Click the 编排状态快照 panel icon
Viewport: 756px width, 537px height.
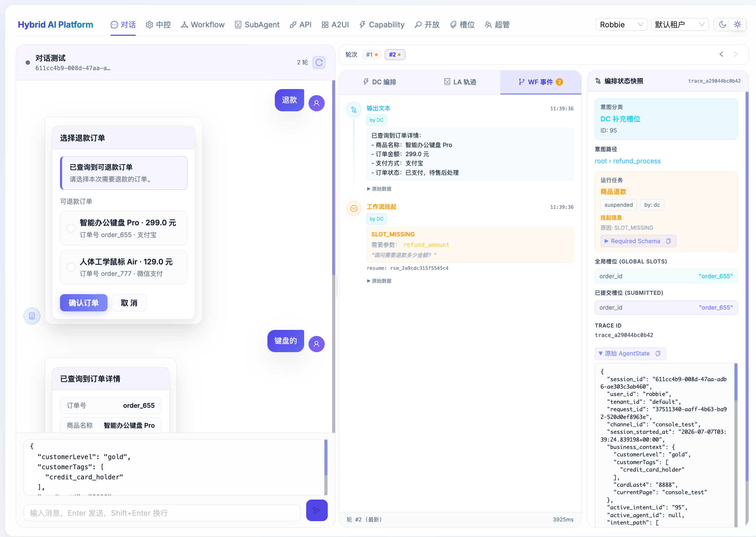pos(598,81)
